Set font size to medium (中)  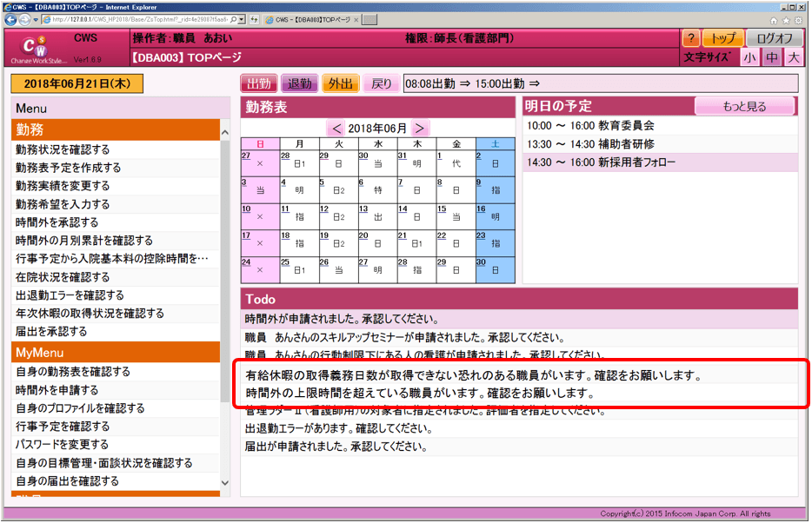(771, 58)
